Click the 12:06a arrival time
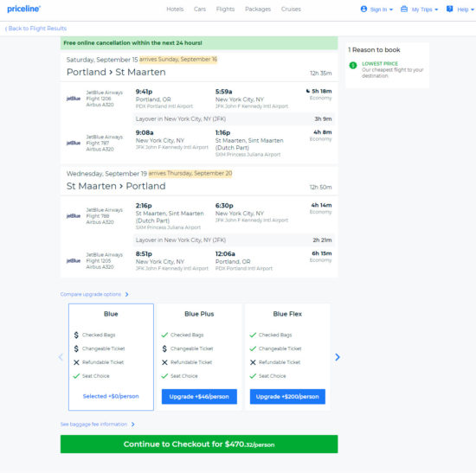This screenshot has width=476, height=473. point(225,253)
